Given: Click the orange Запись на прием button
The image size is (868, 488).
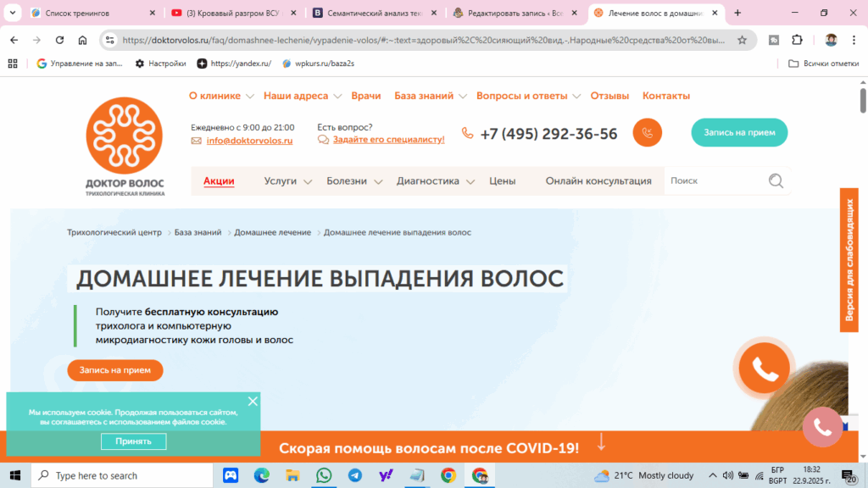Looking at the screenshot, I should (x=115, y=370).
